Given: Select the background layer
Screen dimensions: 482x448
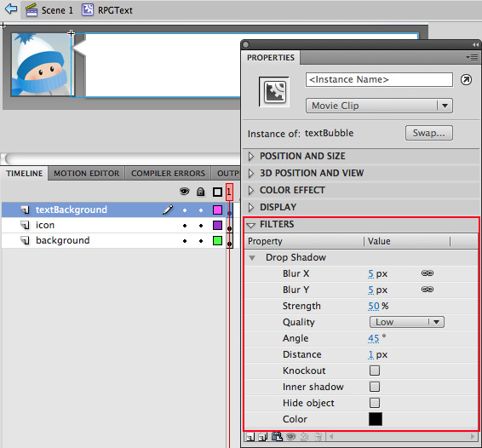Looking at the screenshot, I should click(x=114, y=240).
